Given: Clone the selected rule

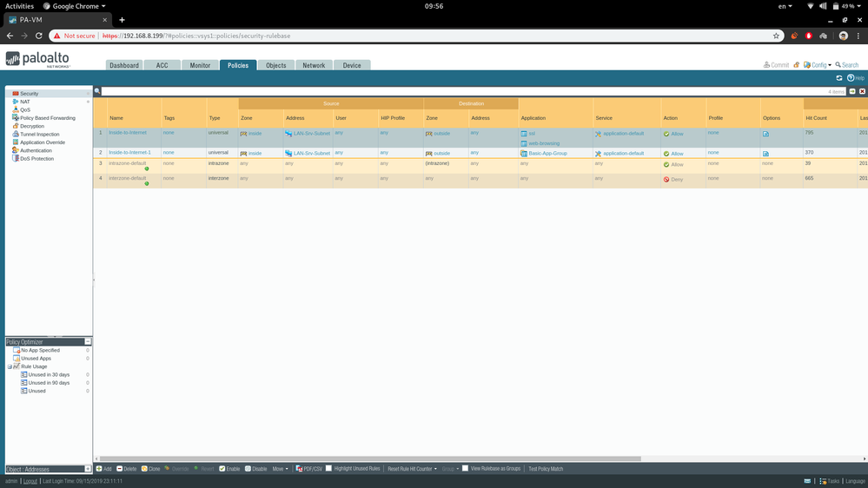Looking at the screenshot, I should pos(150,469).
